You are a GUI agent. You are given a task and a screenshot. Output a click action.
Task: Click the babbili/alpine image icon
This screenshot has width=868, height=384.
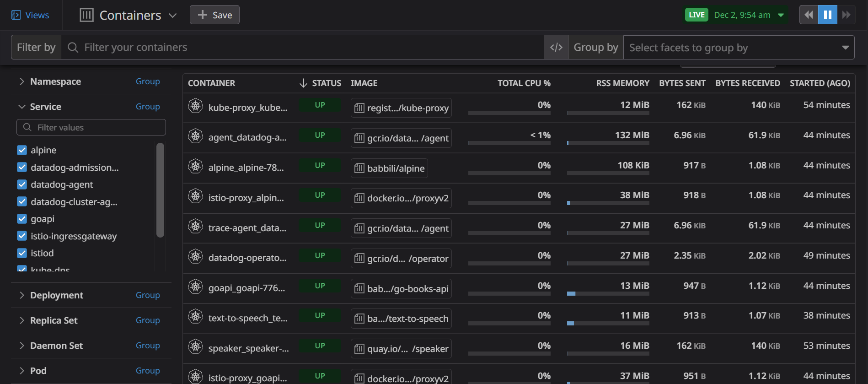click(x=359, y=168)
